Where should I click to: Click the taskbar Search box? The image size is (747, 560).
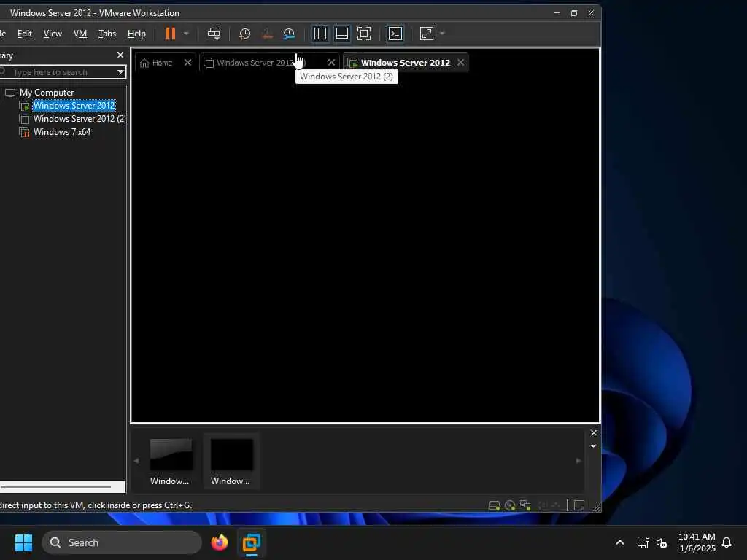point(122,542)
